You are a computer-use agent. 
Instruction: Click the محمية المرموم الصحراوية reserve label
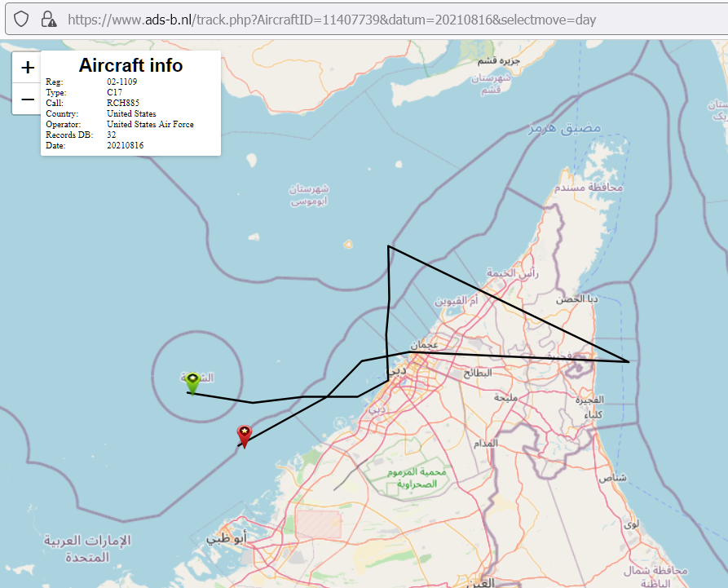coord(417,478)
